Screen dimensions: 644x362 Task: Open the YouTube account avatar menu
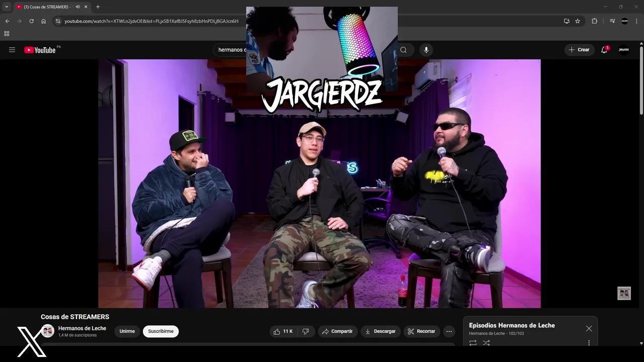(624, 50)
